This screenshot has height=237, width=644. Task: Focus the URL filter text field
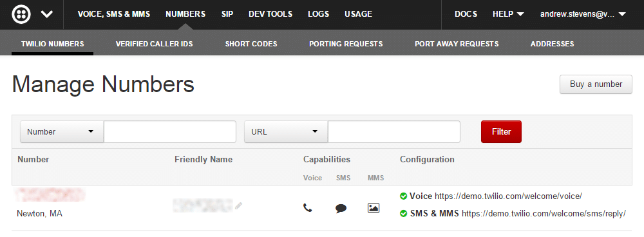(x=394, y=132)
